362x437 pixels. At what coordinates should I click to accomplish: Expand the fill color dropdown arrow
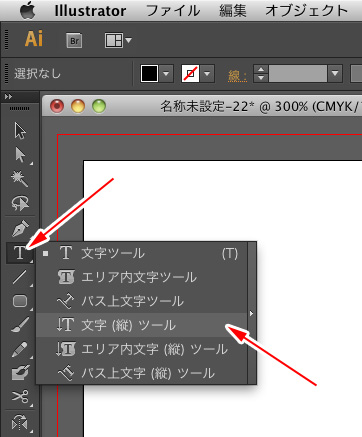166,73
